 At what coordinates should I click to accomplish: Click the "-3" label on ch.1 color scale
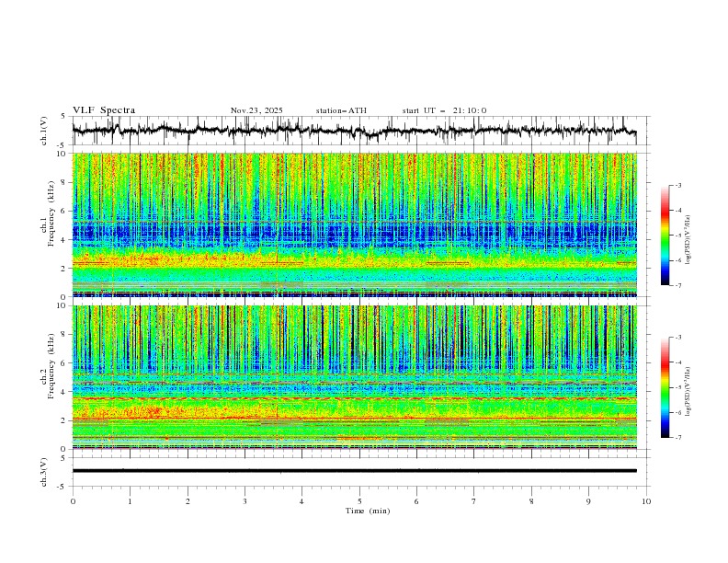(677, 185)
